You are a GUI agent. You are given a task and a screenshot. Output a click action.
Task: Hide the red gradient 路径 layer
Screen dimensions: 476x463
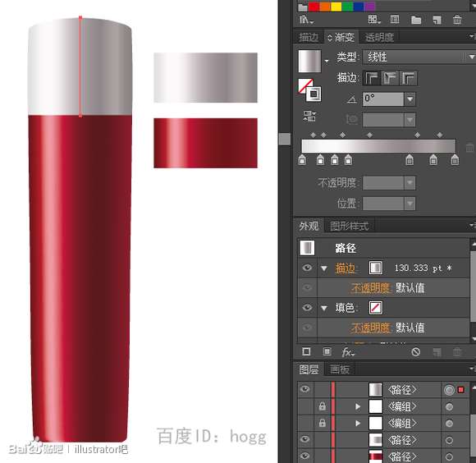305,456
